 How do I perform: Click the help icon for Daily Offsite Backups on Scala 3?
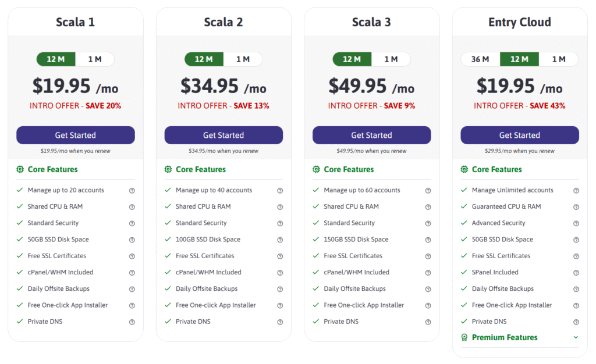[x=428, y=288]
